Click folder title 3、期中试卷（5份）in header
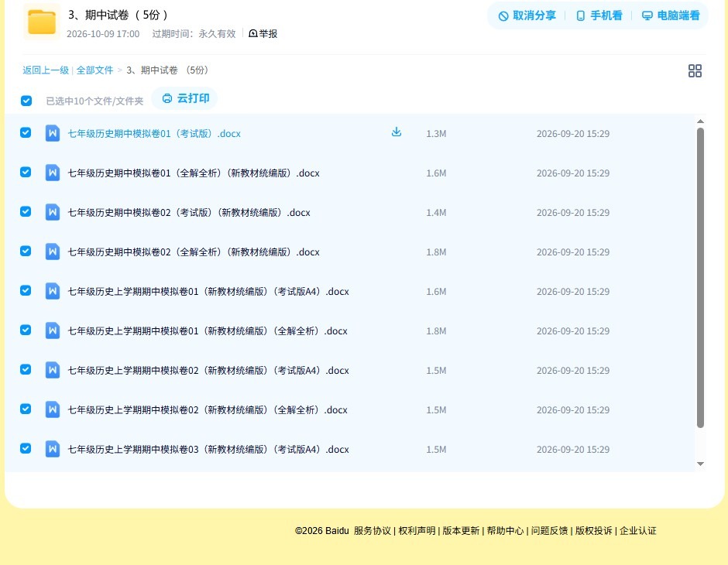The width and height of the screenshot is (728, 565). point(118,15)
